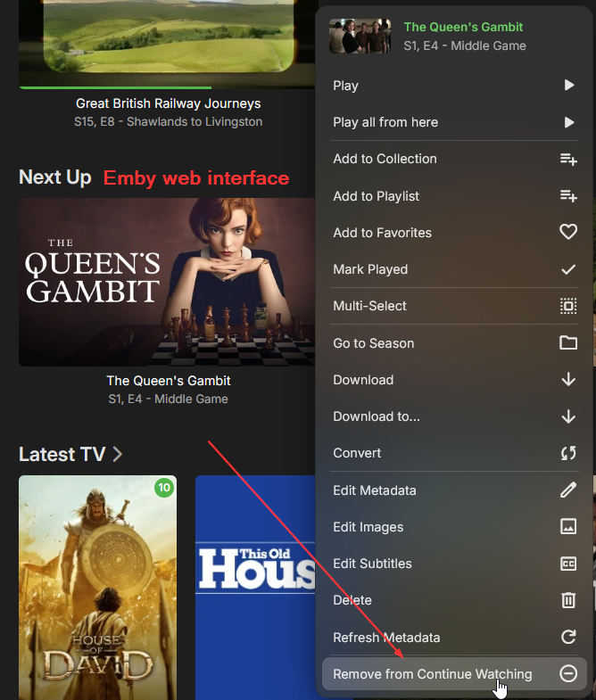Click the Next Up section heading
Screen dimensions: 596x700
55,177
